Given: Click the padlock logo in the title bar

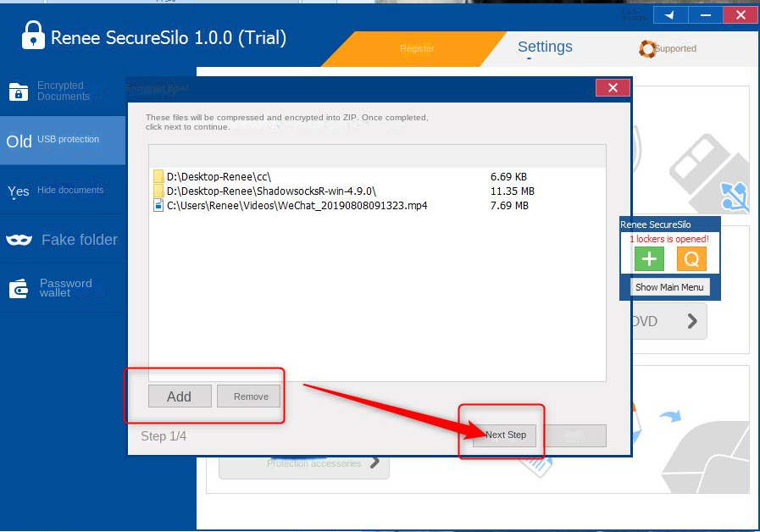Looking at the screenshot, I should pyautogui.click(x=32, y=36).
